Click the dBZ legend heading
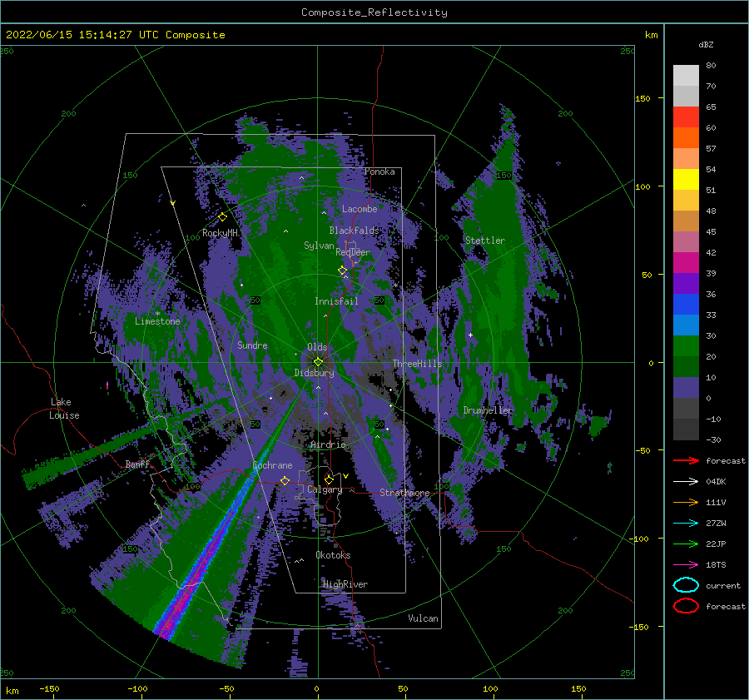The image size is (749, 700). pyautogui.click(x=706, y=45)
